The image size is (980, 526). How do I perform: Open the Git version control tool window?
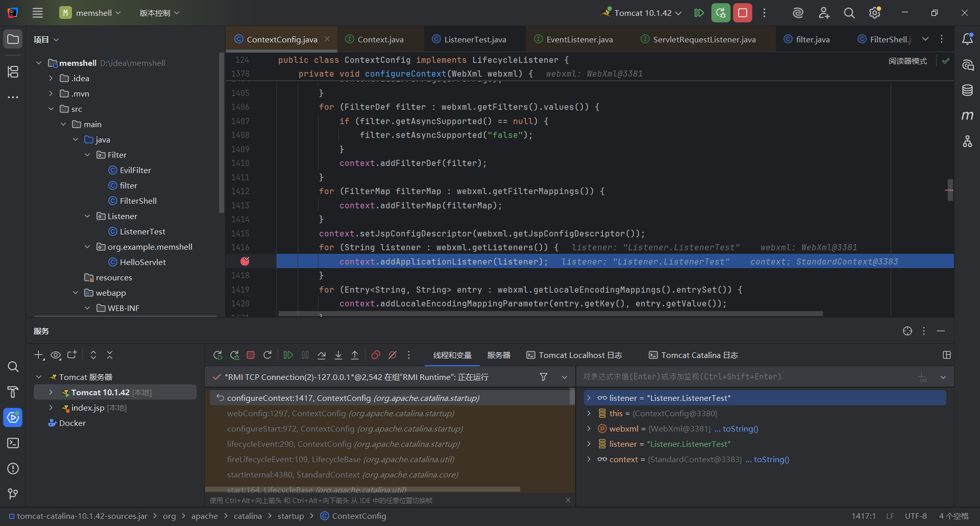pyautogui.click(x=13, y=494)
